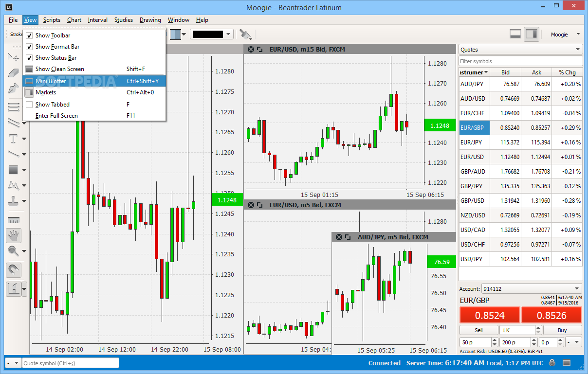Increase the 1 K amount stepper
This screenshot has height=374, width=588.
coord(537,328)
